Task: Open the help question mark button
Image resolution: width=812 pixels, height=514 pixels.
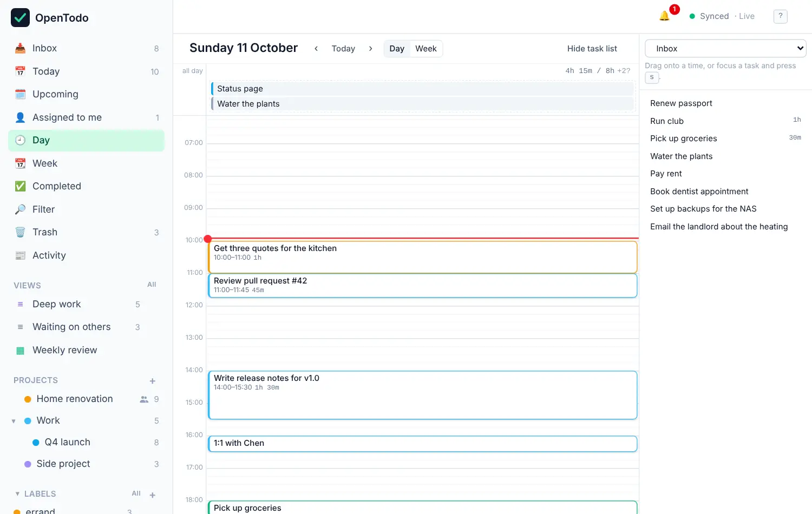Action: click(780, 16)
